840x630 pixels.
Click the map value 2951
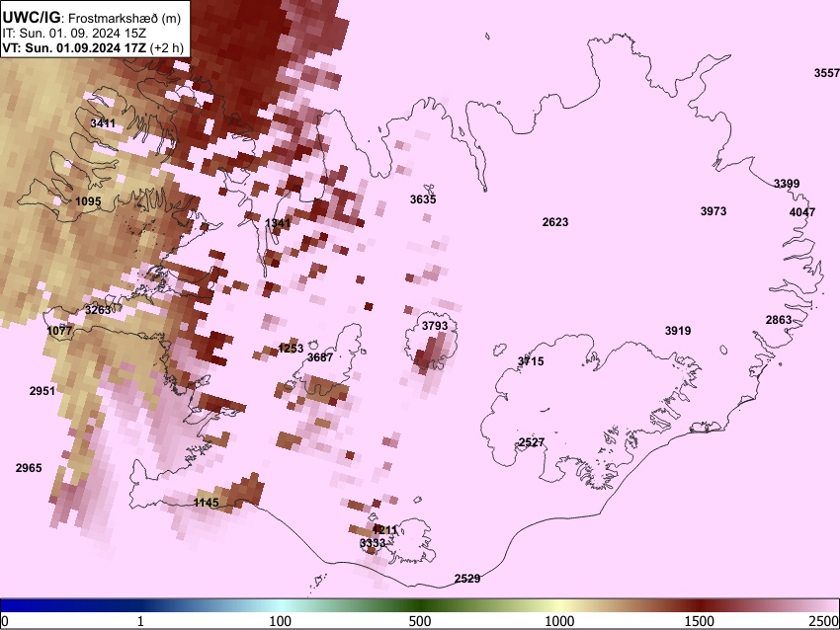pos(42,391)
